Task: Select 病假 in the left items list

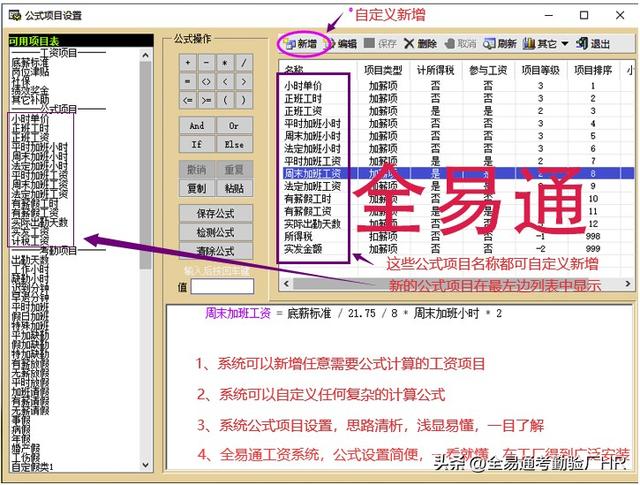Action: click(20, 429)
